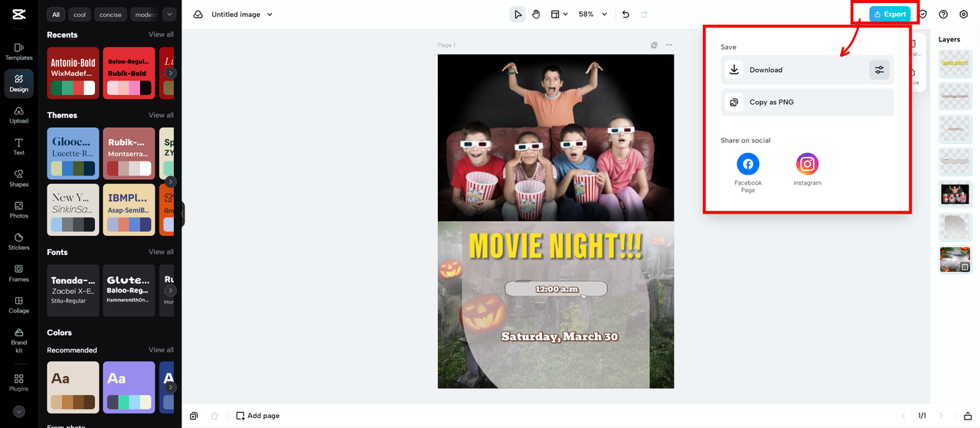Viewport: 980px width, 428px height.
Task: Open the Shapes panel
Action: point(18,178)
